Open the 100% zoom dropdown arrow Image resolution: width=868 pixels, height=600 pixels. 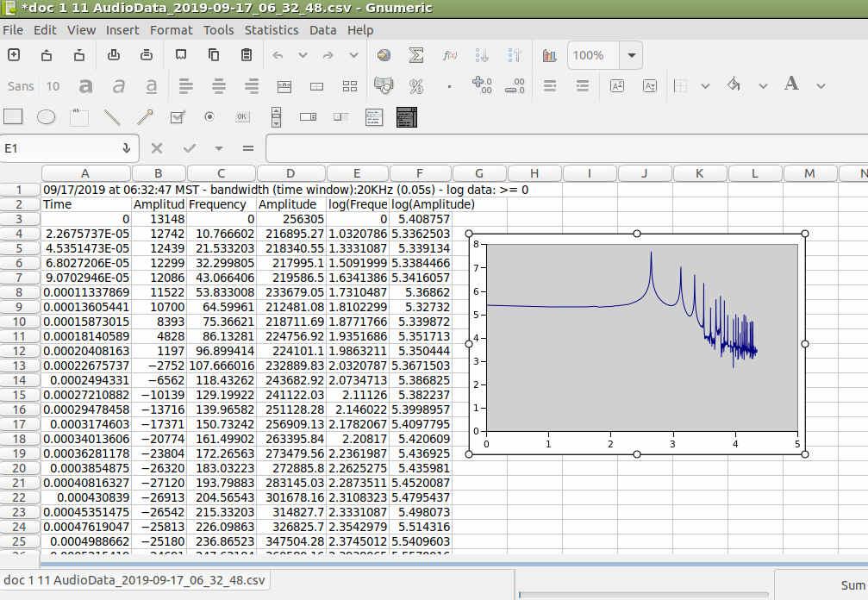coord(631,55)
